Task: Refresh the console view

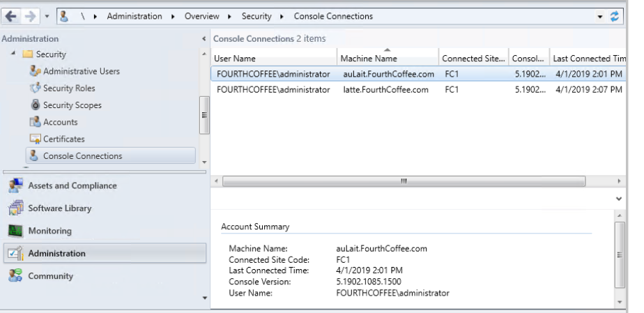Action: pyautogui.click(x=615, y=17)
